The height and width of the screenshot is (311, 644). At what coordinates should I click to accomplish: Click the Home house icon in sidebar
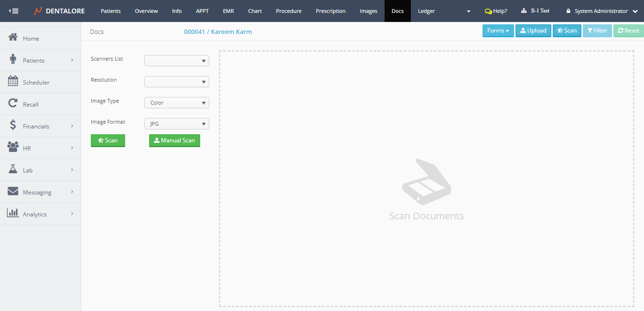click(x=13, y=38)
